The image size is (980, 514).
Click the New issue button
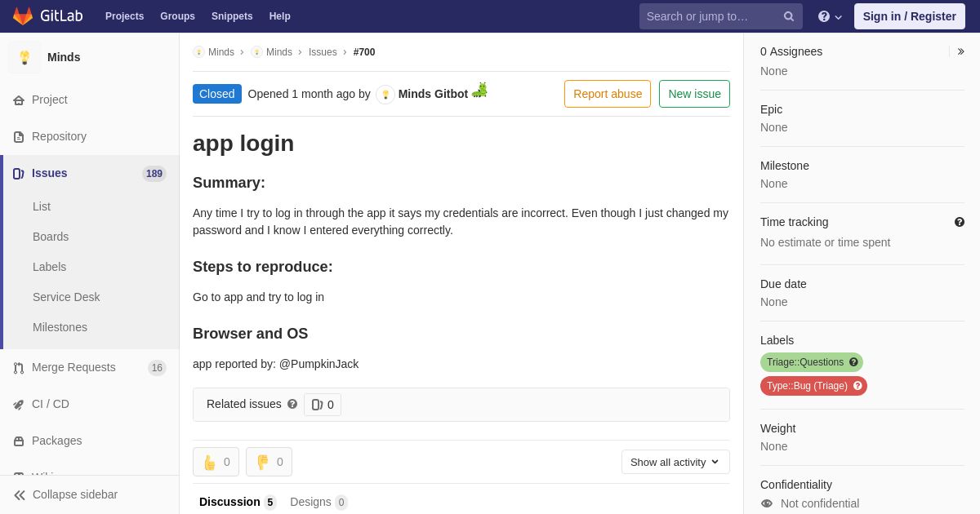[x=694, y=94]
